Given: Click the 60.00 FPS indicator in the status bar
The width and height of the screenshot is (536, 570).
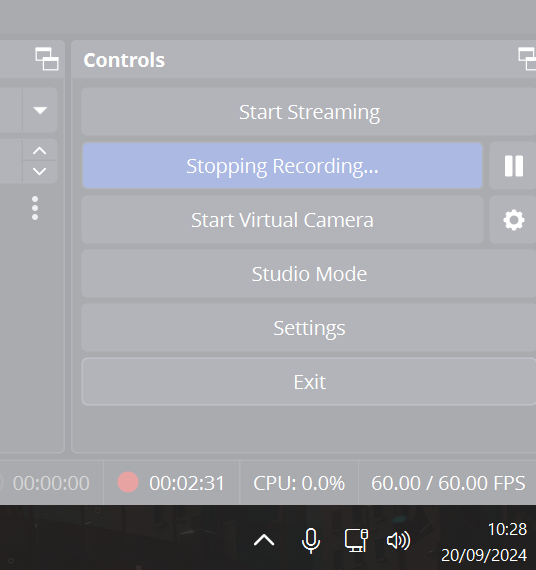Looking at the screenshot, I should point(448,483).
